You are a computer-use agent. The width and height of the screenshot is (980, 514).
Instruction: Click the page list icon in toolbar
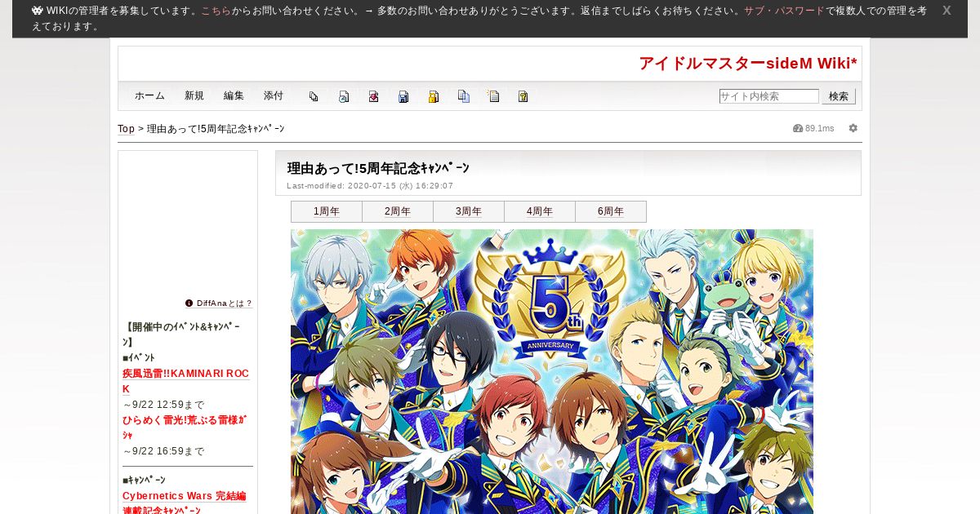click(x=314, y=96)
